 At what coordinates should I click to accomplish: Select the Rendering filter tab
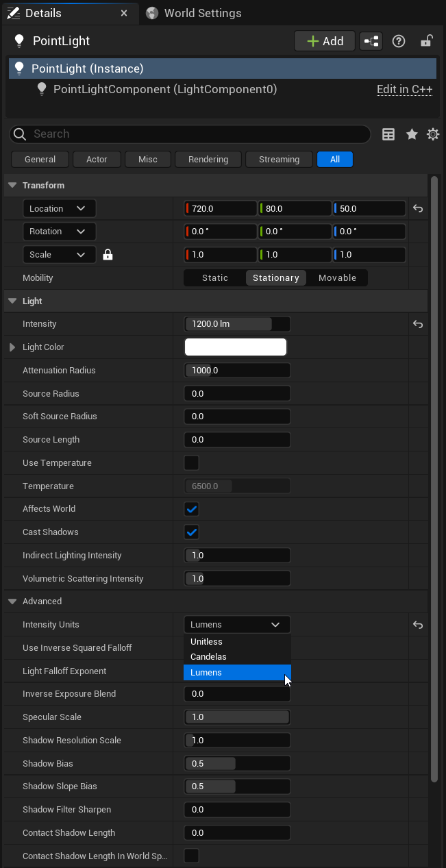tap(208, 160)
